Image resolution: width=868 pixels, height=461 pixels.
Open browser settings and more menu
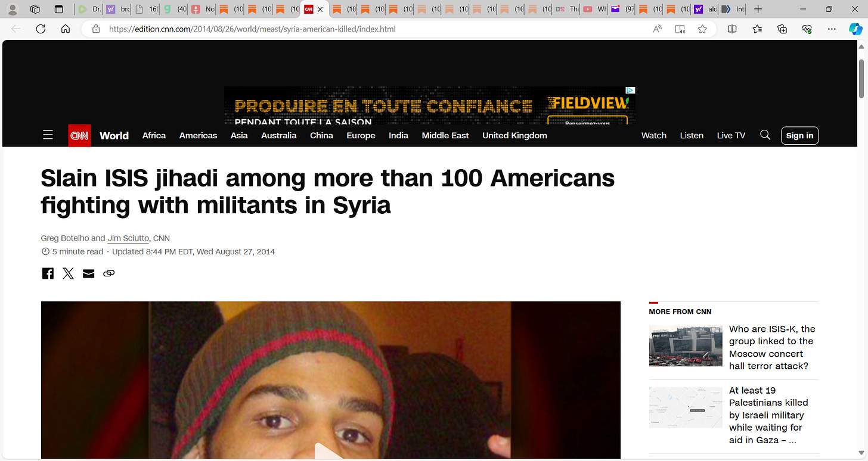pos(832,29)
